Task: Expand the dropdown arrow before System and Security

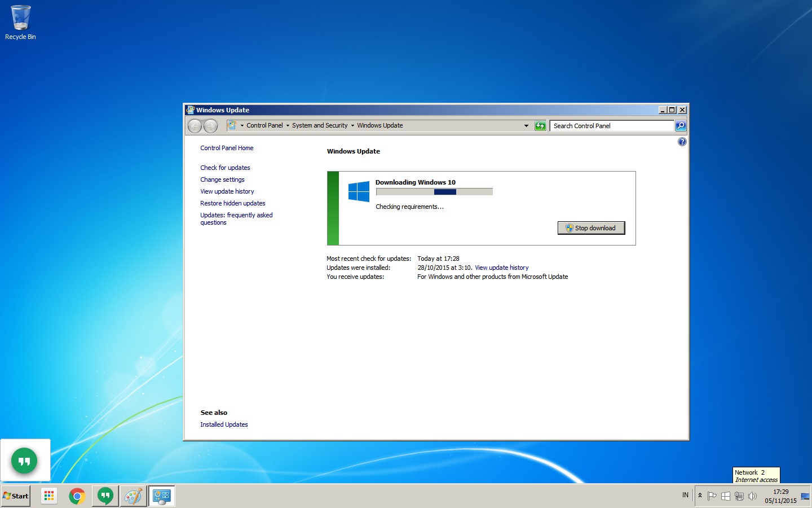Action: [288, 126]
